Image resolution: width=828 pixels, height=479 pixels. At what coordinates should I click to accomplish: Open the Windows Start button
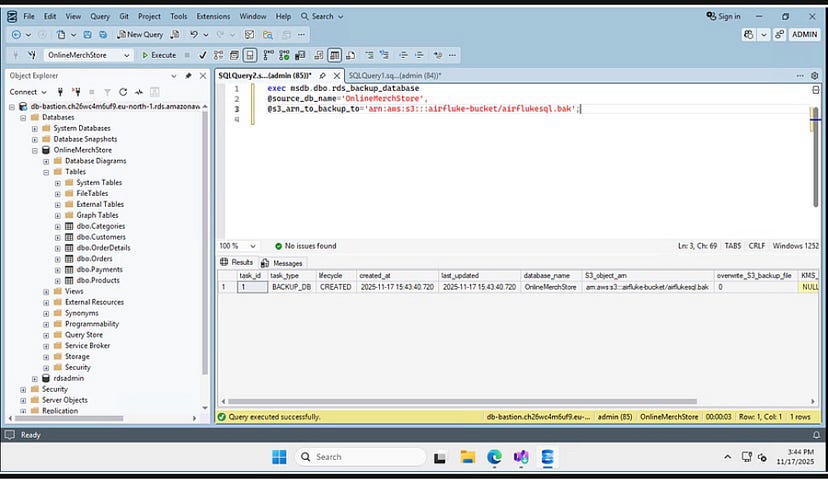click(279, 457)
